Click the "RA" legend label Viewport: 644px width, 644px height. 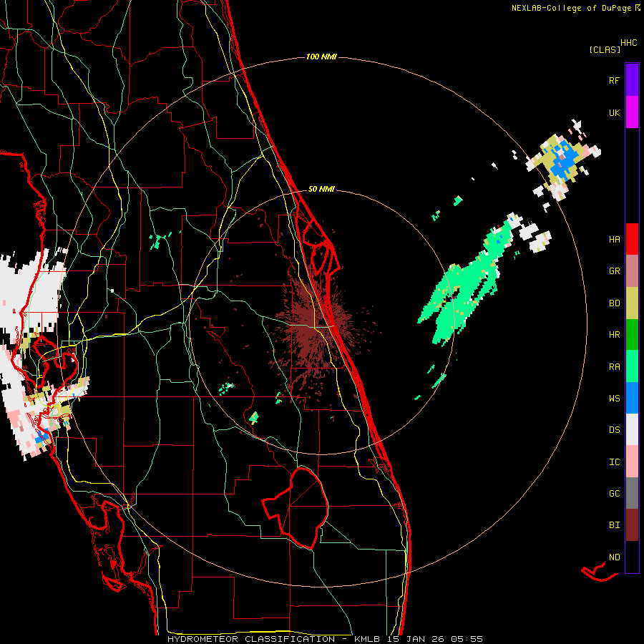(614, 366)
